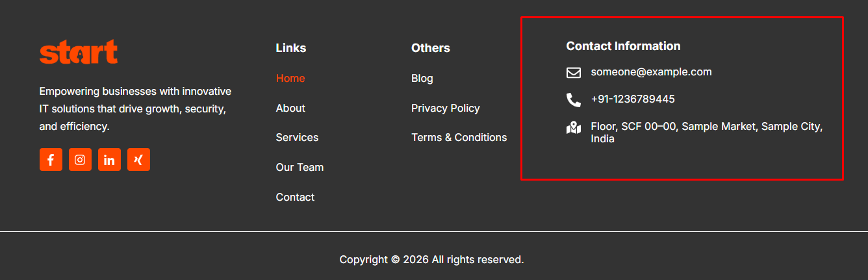View the Privacy Policy link
The image size is (868, 280).
(x=446, y=108)
